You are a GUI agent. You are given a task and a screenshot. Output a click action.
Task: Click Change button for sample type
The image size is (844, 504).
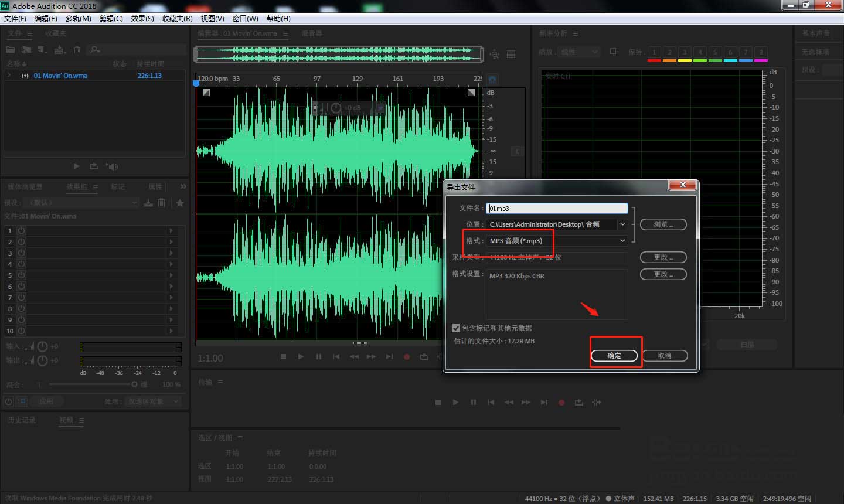(x=663, y=257)
